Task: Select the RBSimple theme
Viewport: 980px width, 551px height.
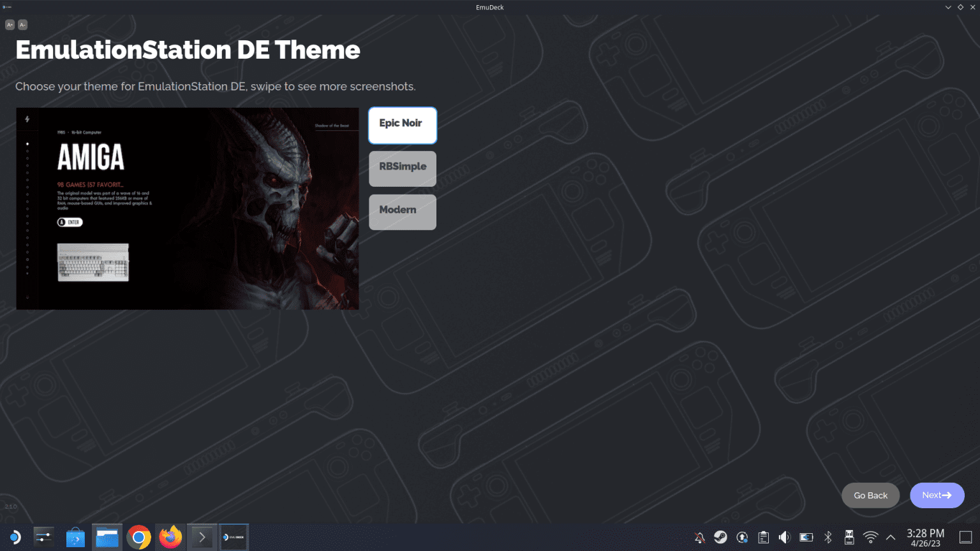Action: click(402, 168)
